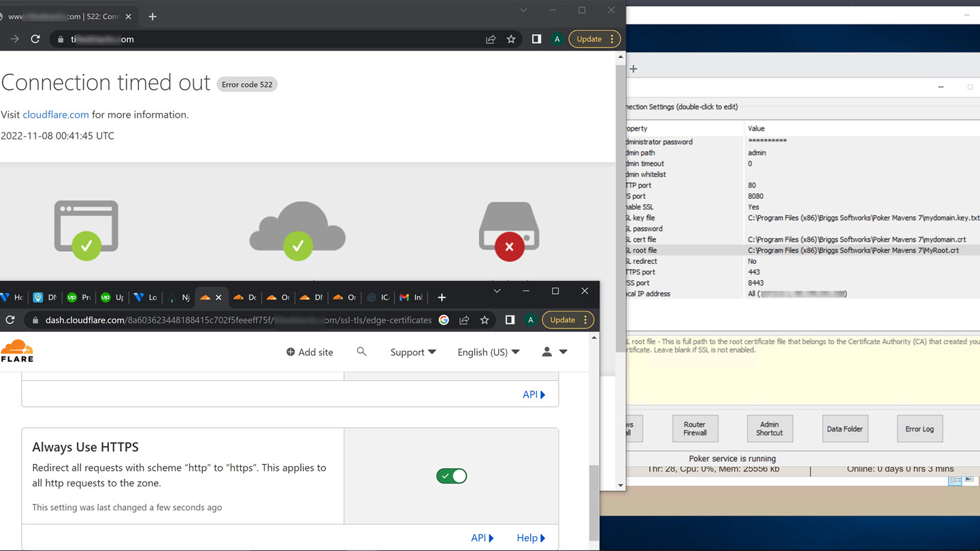Open Help link for Always Use HTTPS

coord(531,538)
